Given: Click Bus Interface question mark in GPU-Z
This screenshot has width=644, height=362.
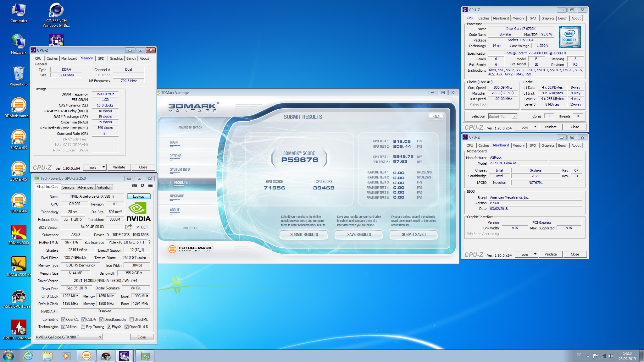Looking at the screenshot, I should (x=149, y=242).
